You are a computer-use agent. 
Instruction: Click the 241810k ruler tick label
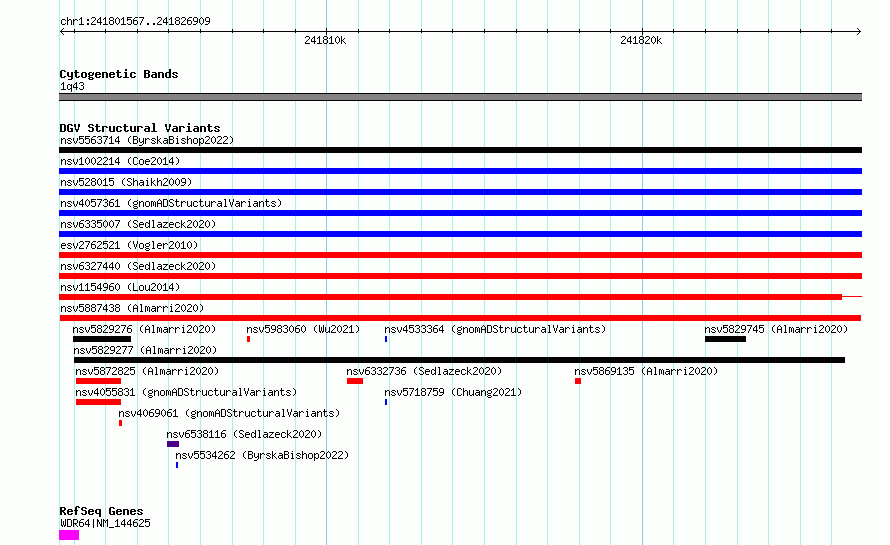tap(325, 40)
